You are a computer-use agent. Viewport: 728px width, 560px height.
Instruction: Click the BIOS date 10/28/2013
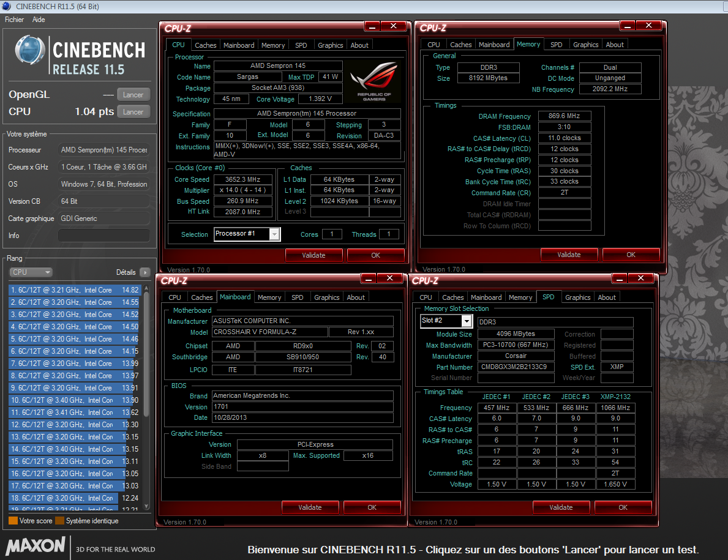point(302,417)
